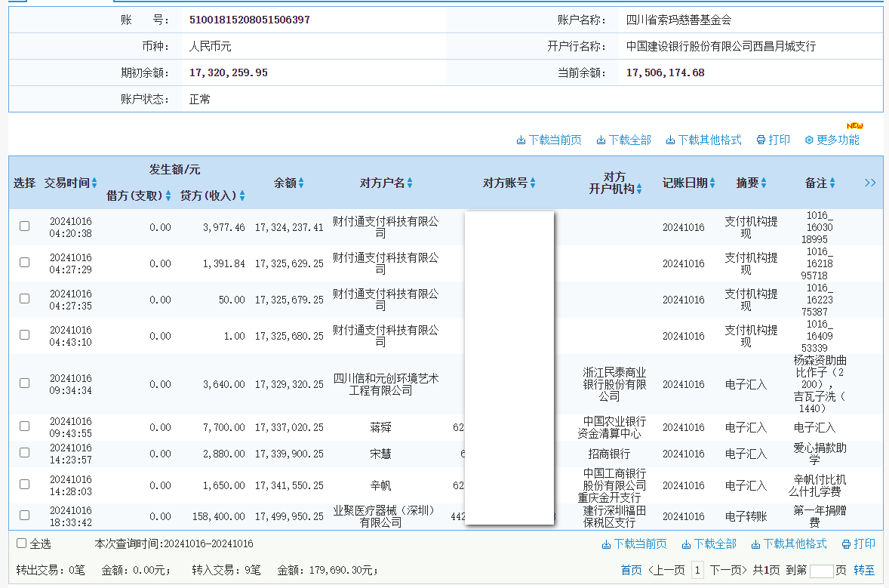Click the 下一页 pagination link
The height and width of the screenshot is (588, 889).
click(725, 571)
